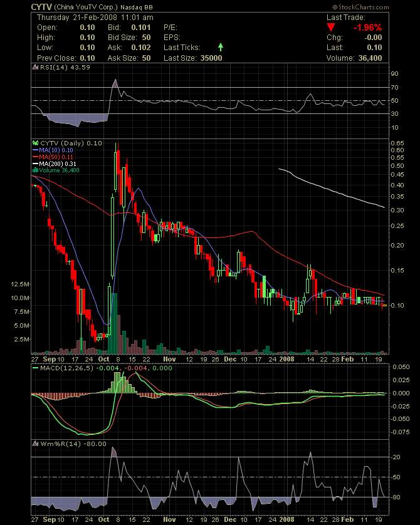Click the 0.30 price axis label
The width and height of the screenshot is (420, 525).
point(397,211)
